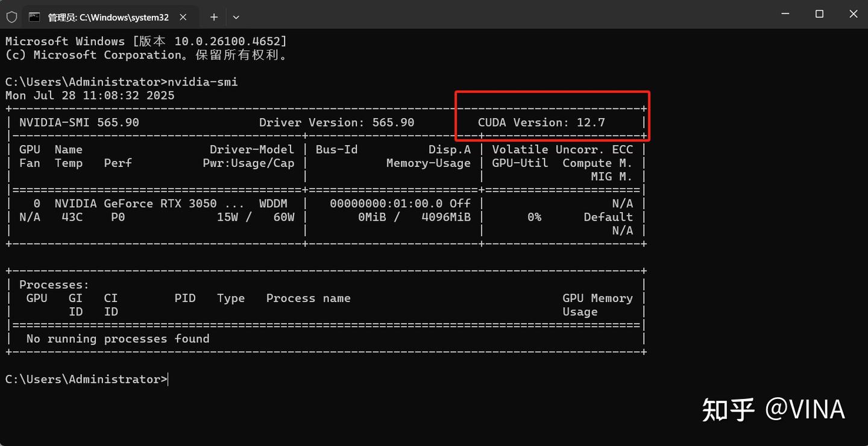The image size is (868, 446).
Task: Click the 4096MiB memory value
Action: pyautogui.click(x=446, y=217)
